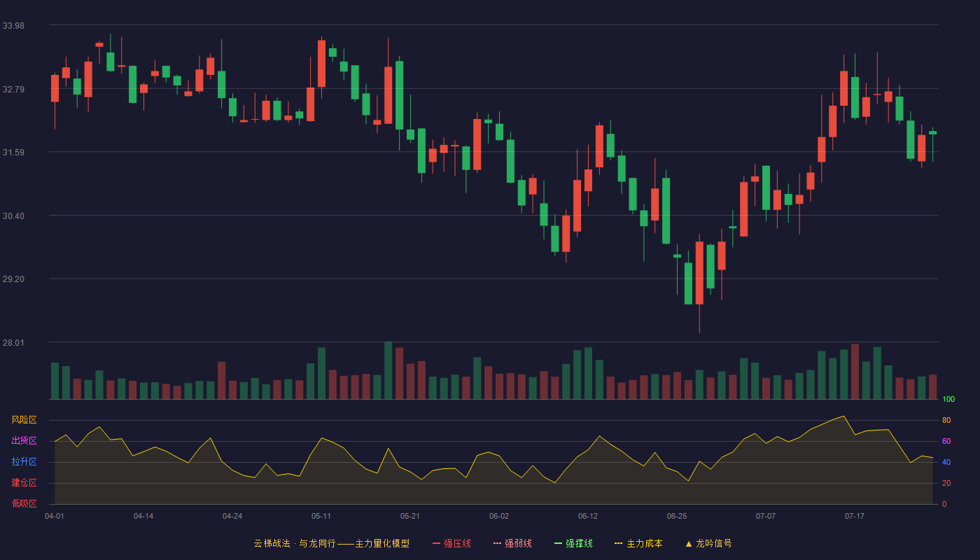Click the 04-14 date label

(x=143, y=516)
